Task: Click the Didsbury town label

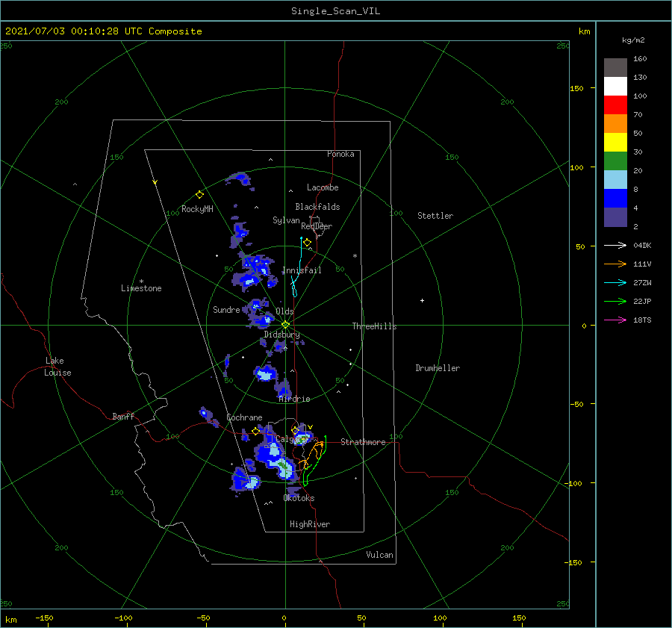Action: click(281, 335)
